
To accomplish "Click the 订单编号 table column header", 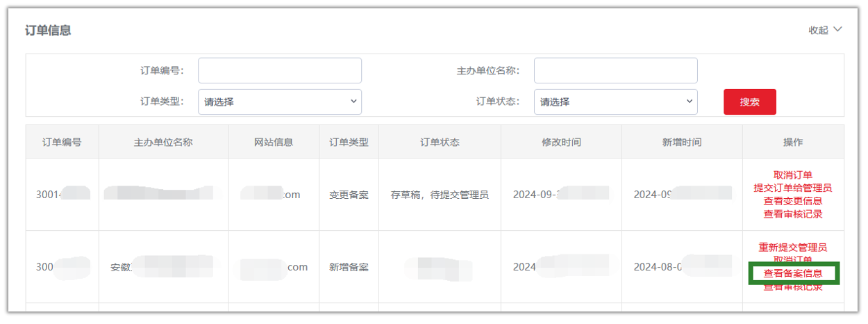I will (x=62, y=142).
